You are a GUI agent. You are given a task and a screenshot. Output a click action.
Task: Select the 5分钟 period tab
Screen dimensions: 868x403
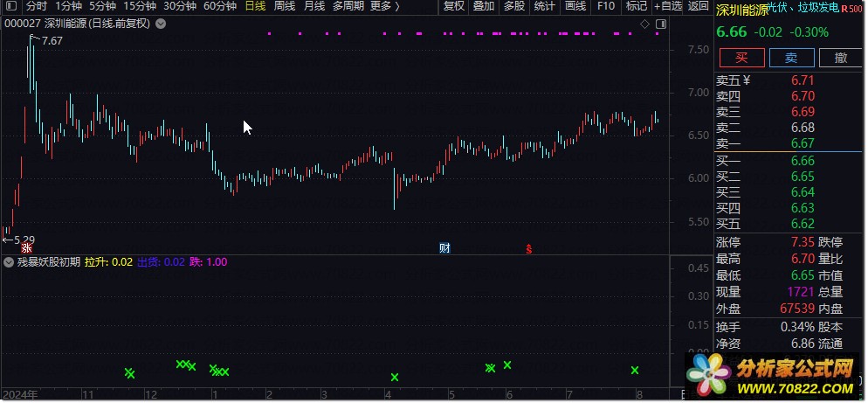coord(102,7)
